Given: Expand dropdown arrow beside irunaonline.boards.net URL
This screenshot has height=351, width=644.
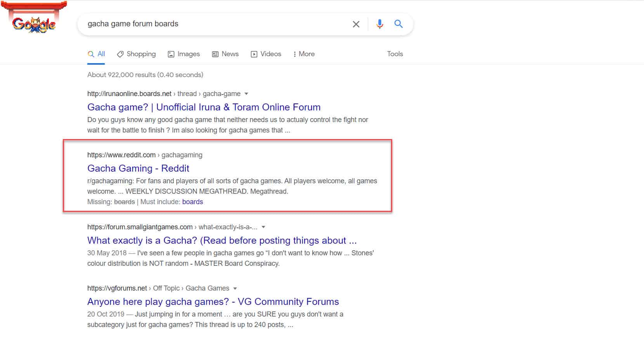Looking at the screenshot, I should point(246,94).
